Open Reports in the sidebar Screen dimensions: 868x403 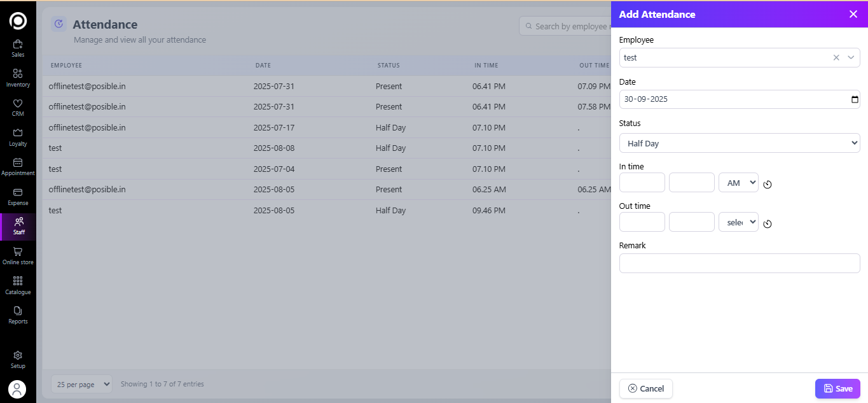tap(18, 315)
